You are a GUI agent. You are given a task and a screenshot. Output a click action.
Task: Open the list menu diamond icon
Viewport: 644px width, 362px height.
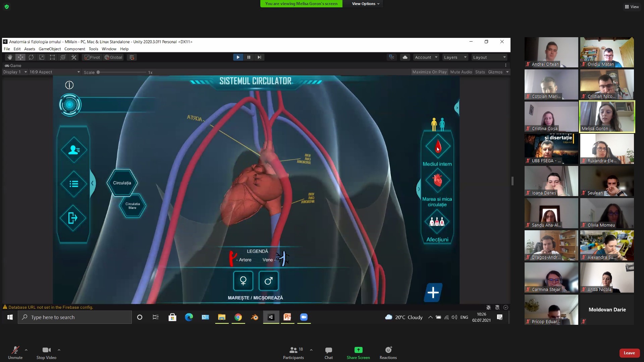(x=74, y=184)
